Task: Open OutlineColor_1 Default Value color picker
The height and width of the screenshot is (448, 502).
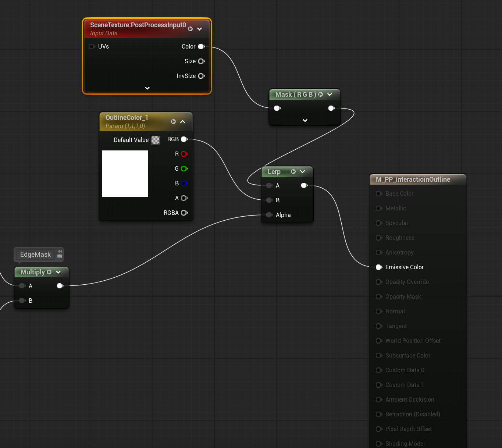Action: [156, 140]
